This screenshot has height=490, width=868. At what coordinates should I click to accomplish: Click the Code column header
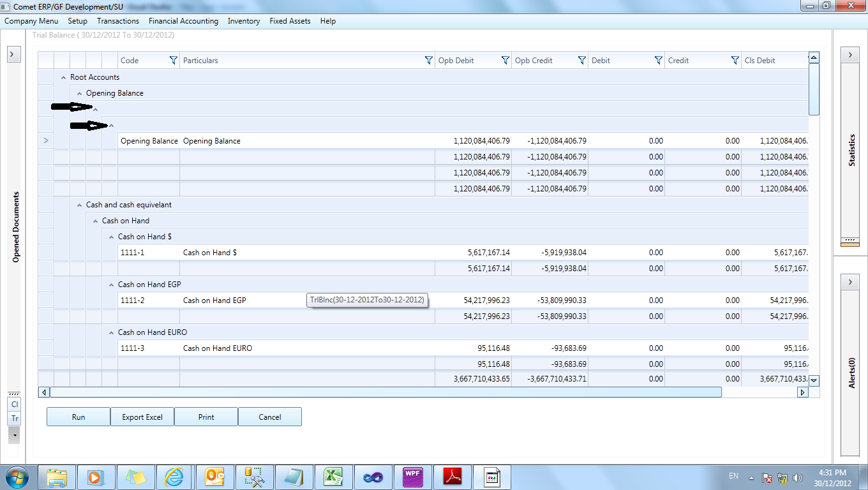coord(149,60)
